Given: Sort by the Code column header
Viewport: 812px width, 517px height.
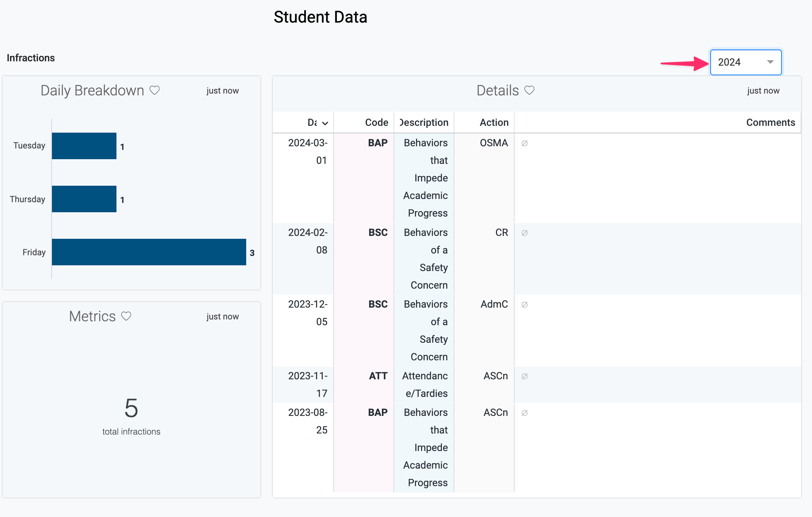Looking at the screenshot, I should point(376,123).
